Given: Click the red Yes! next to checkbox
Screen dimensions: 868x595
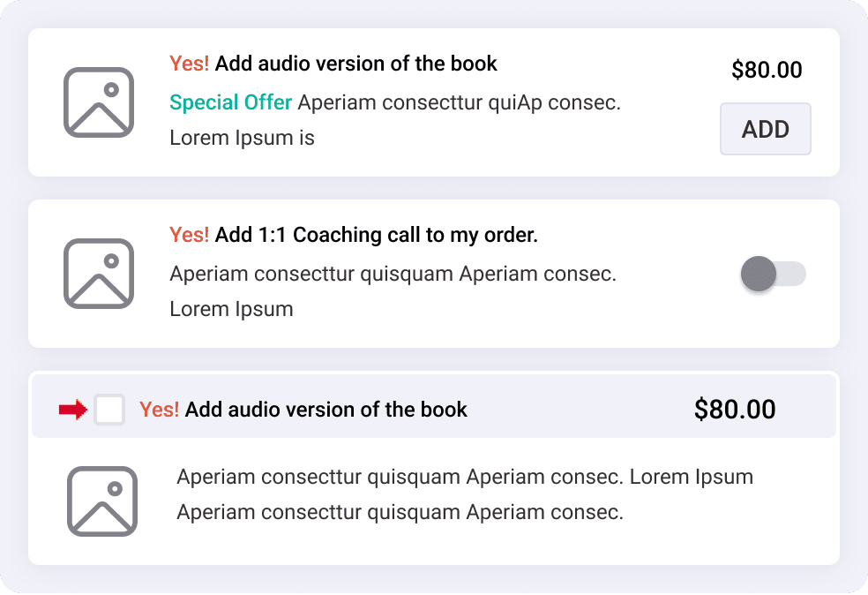Looking at the screenshot, I should tap(160, 410).
